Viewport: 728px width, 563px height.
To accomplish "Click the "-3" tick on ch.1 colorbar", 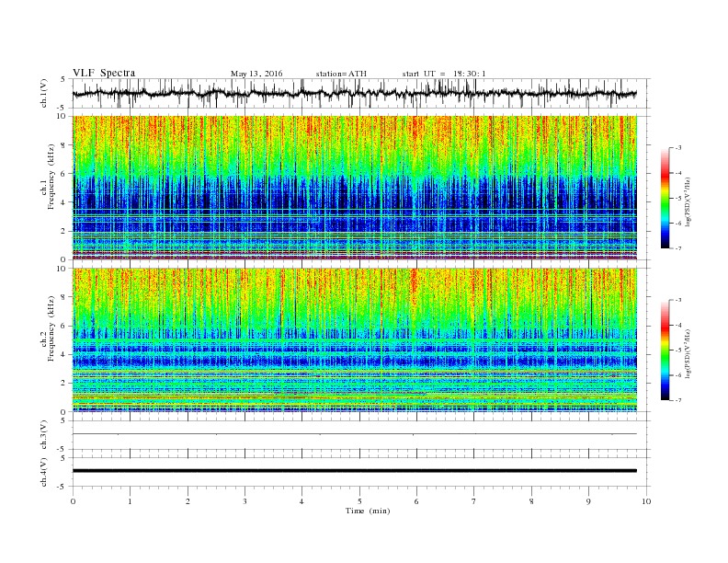I will tap(677, 148).
